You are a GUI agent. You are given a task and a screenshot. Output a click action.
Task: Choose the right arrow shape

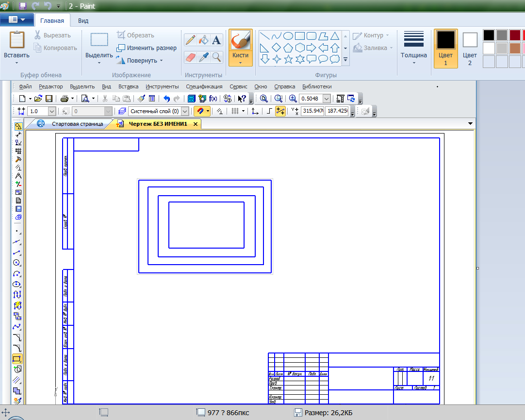click(x=311, y=48)
